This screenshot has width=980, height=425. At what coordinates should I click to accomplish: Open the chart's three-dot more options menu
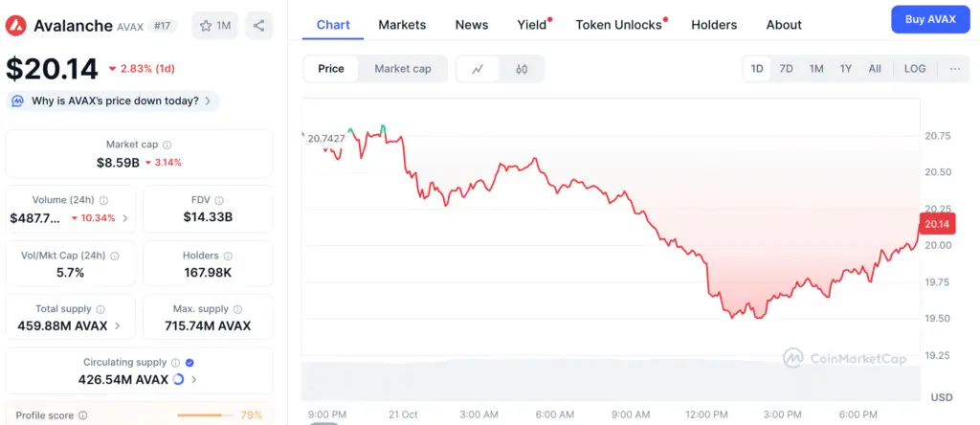[x=954, y=69]
